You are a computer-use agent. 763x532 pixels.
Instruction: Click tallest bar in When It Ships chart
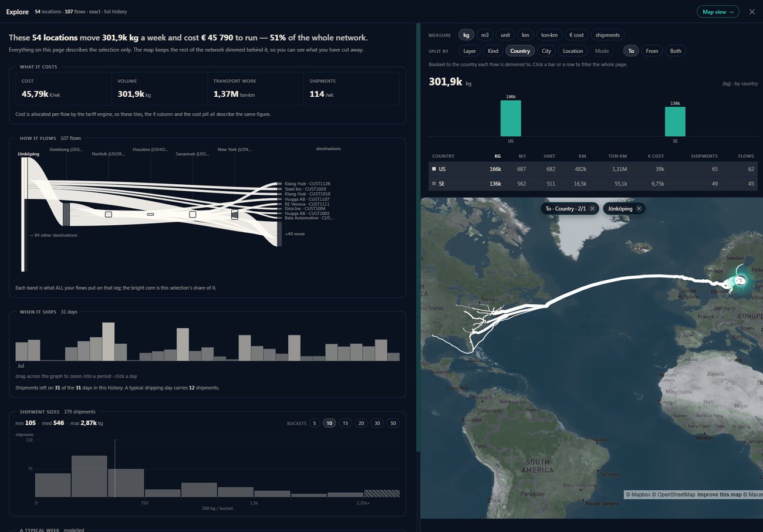tap(108, 341)
